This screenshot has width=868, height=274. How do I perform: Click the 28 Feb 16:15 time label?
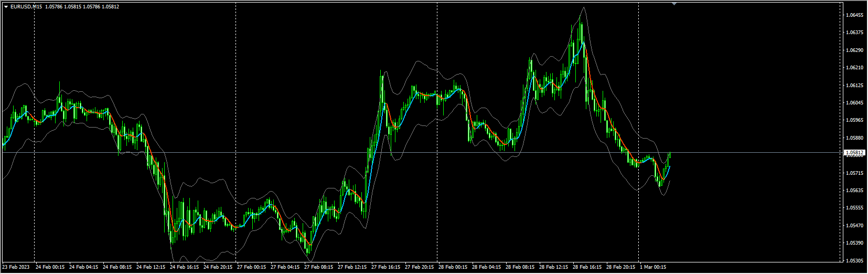pyautogui.click(x=587, y=267)
